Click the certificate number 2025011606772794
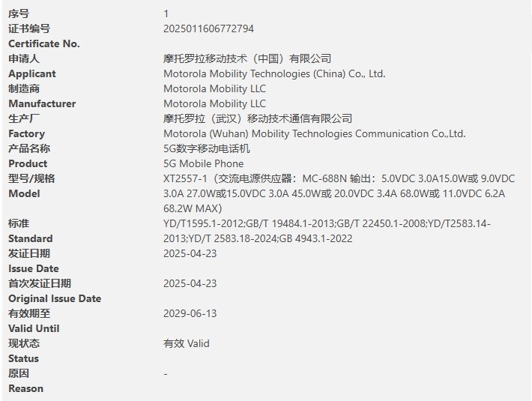Image resolution: width=532 pixels, height=401 pixels. 208,28
